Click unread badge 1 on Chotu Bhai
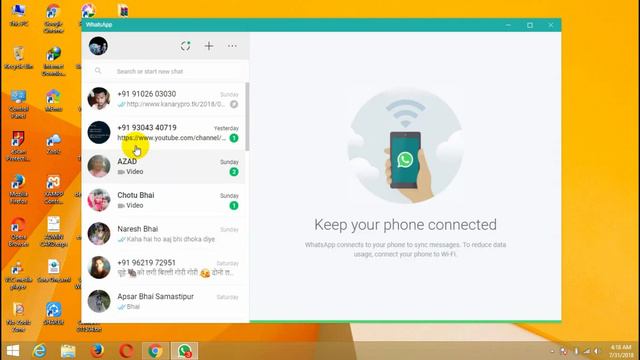The height and width of the screenshot is (360, 640). click(234, 206)
